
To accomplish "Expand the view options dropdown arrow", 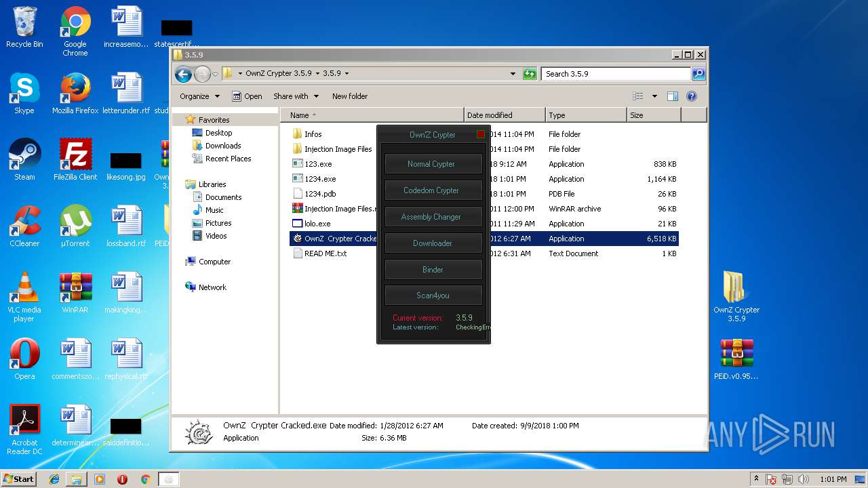I will (x=654, y=96).
